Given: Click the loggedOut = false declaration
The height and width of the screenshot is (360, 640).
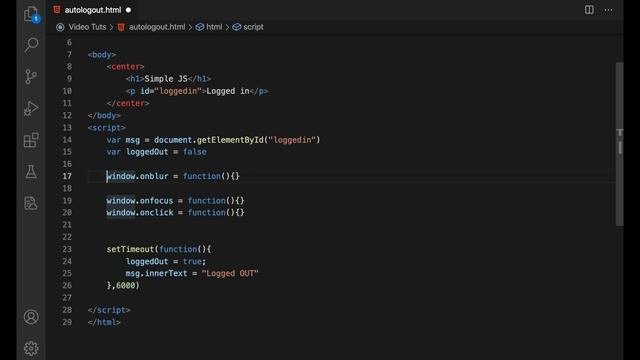Looking at the screenshot, I should [156, 152].
